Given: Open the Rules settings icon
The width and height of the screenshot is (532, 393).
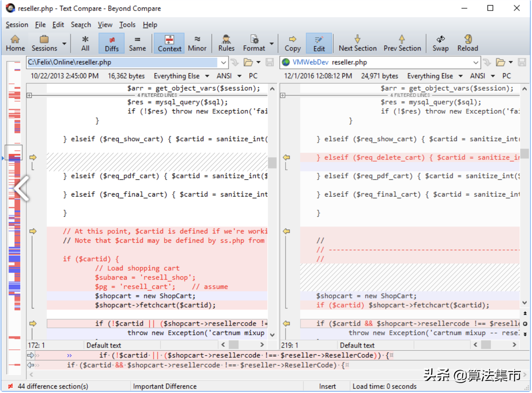Looking at the screenshot, I should 226,43.
